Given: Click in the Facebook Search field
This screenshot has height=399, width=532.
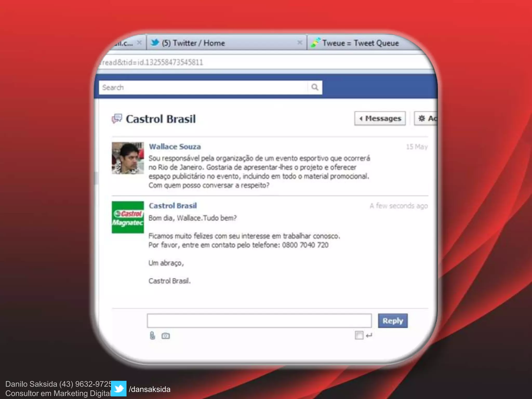Looking at the screenshot, I should coord(203,88).
